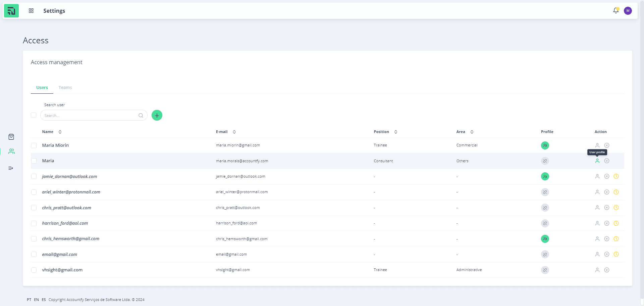Open the user avatar menu
The image size is (644, 306).
(628, 11)
